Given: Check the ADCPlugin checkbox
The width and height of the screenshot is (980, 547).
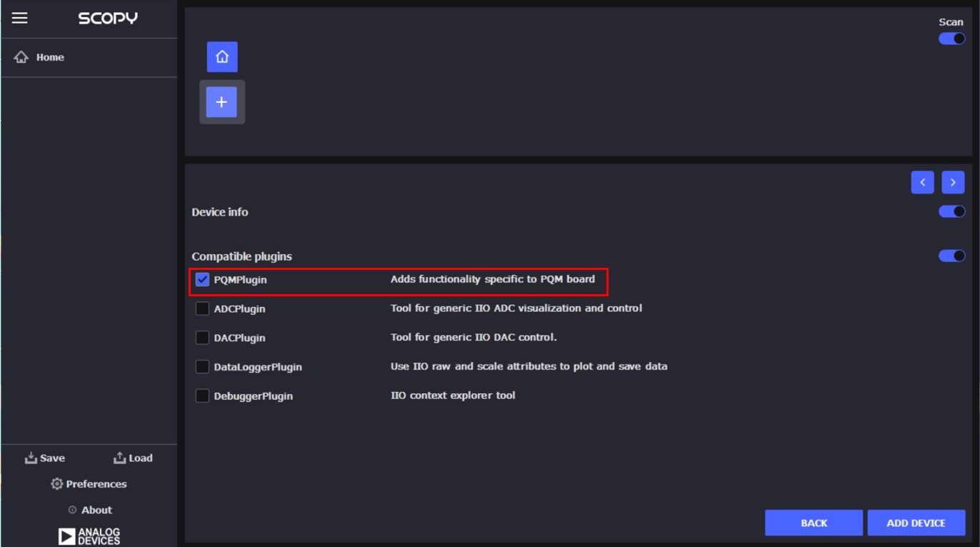Looking at the screenshot, I should pyautogui.click(x=202, y=308).
